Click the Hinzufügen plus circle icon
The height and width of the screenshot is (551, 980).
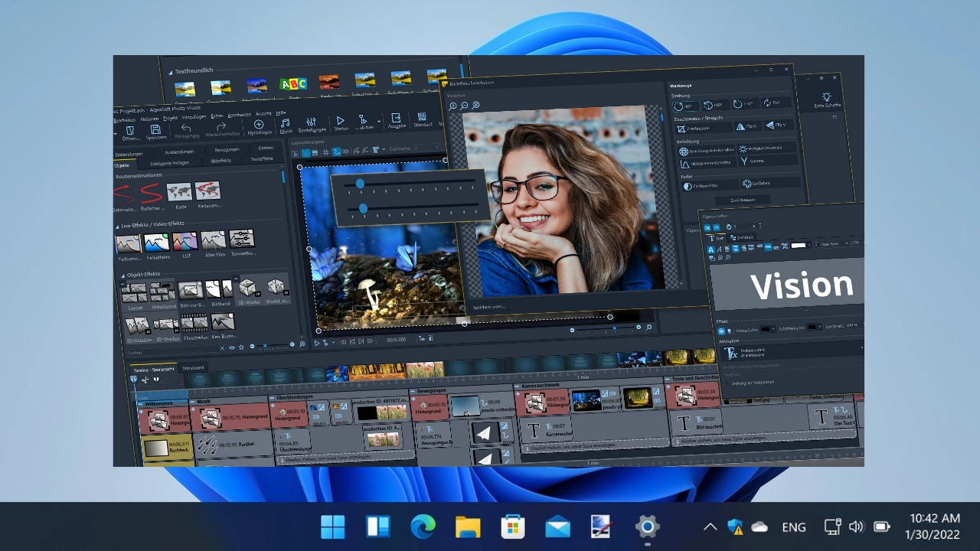[259, 125]
